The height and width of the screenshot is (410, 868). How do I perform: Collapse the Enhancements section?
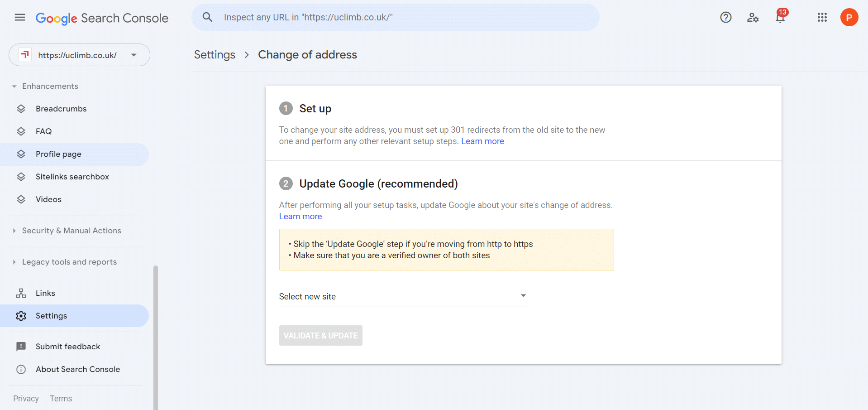(x=14, y=86)
